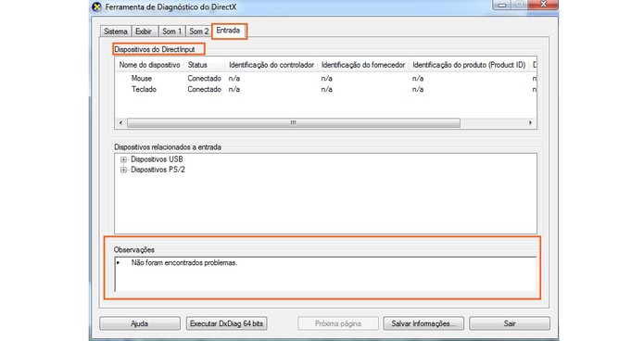Screen dimensions: 644x341
Task: Switch to the Sistema tab
Action: coord(116,32)
